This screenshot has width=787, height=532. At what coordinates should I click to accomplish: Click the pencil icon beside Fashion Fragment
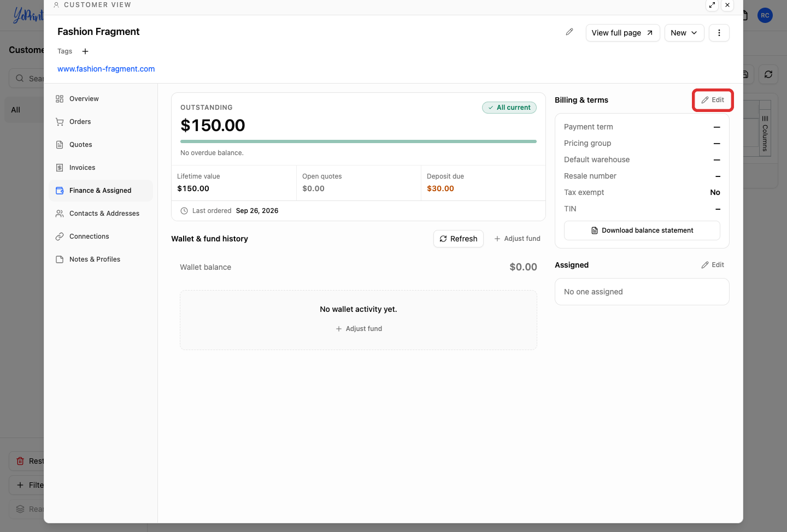569,32
